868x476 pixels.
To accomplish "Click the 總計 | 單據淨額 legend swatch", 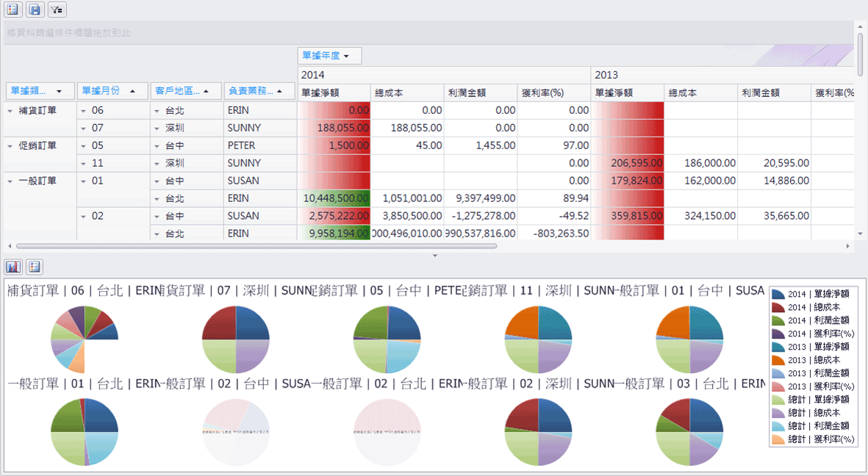I will click(x=778, y=400).
